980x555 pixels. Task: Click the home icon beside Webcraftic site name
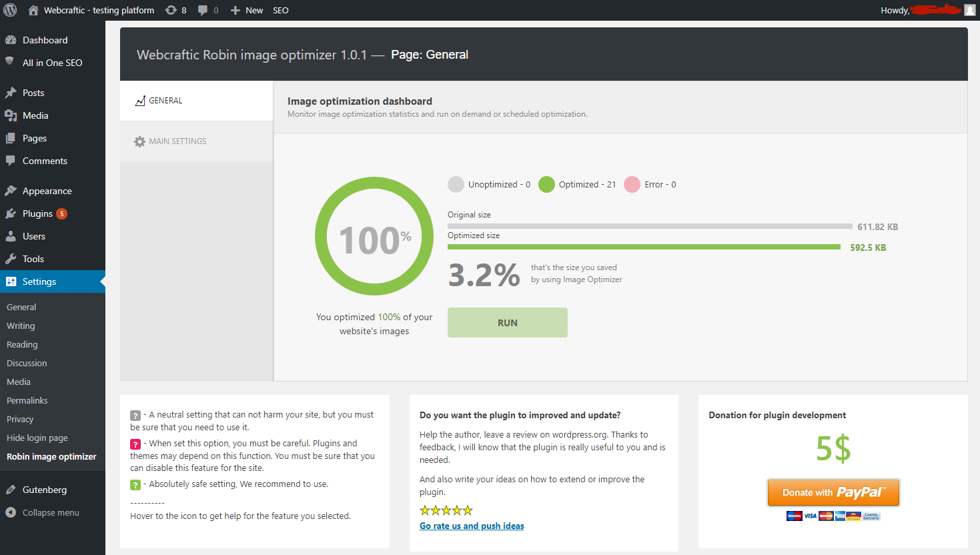point(33,10)
